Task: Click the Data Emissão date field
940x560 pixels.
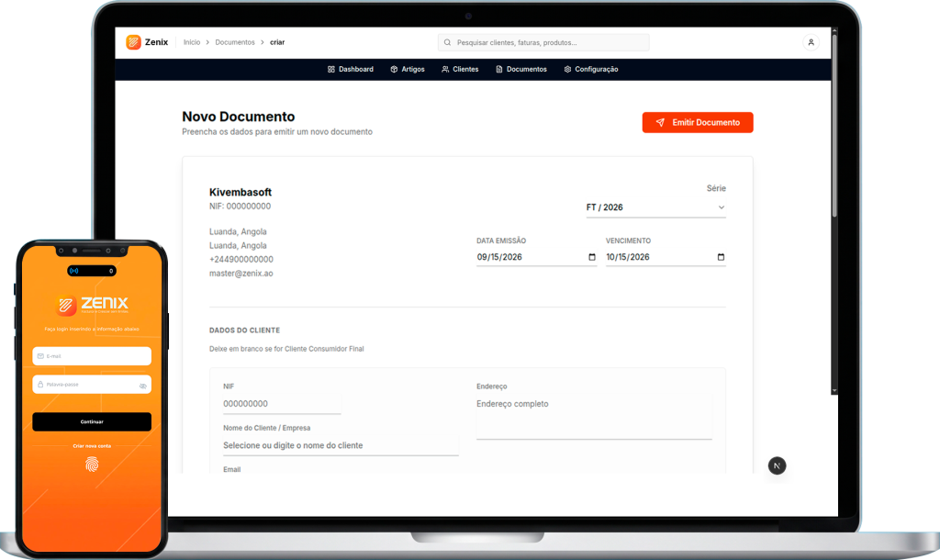Action: click(536, 257)
